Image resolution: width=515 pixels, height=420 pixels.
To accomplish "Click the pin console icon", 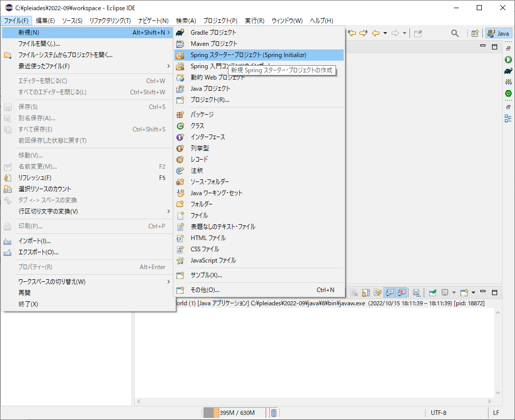I will [432, 293].
